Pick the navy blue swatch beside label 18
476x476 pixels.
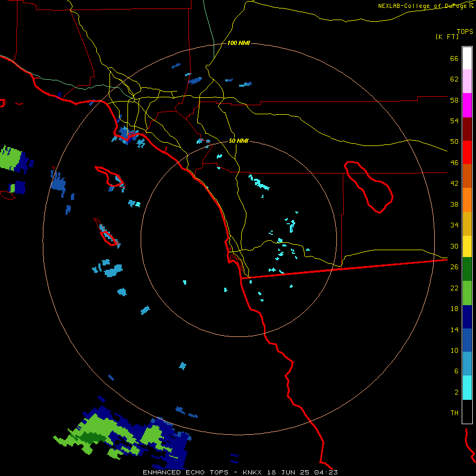click(x=467, y=317)
